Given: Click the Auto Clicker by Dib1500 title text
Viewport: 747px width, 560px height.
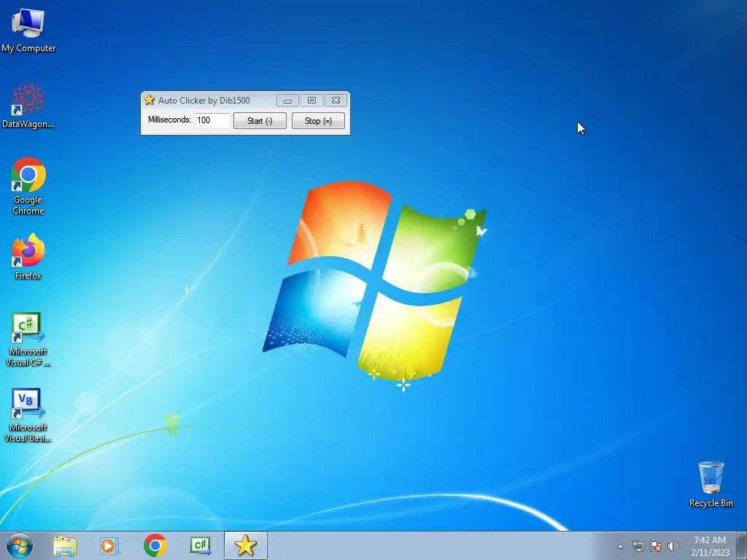Looking at the screenshot, I should click(204, 101).
